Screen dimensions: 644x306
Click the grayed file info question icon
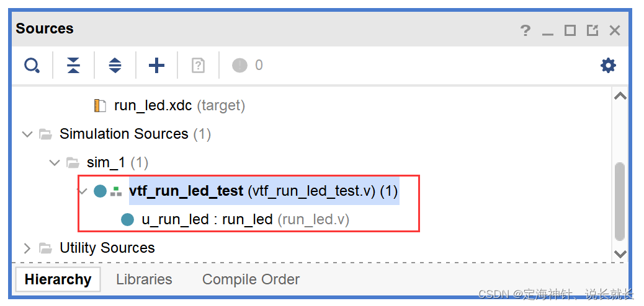[x=198, y=65]
